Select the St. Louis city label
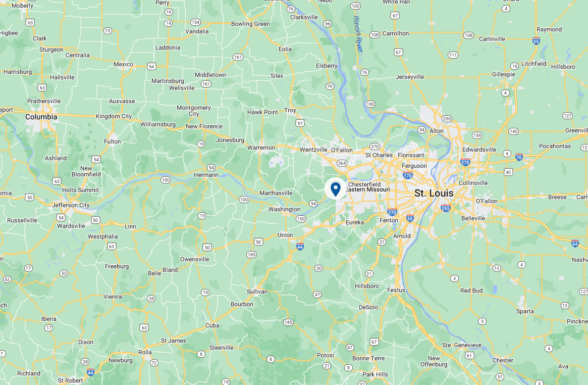Viewport: 588px width, 385px height. click(434, 193)
